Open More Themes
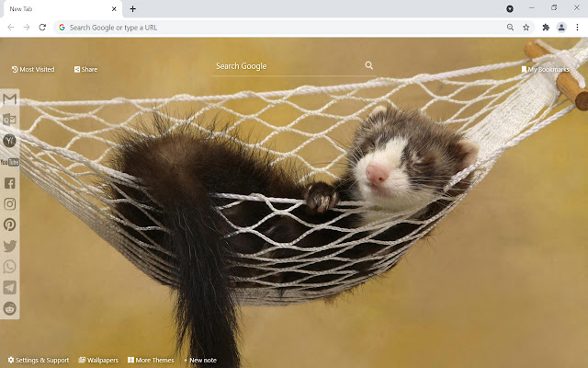The image size is (588, 368). 151,360
